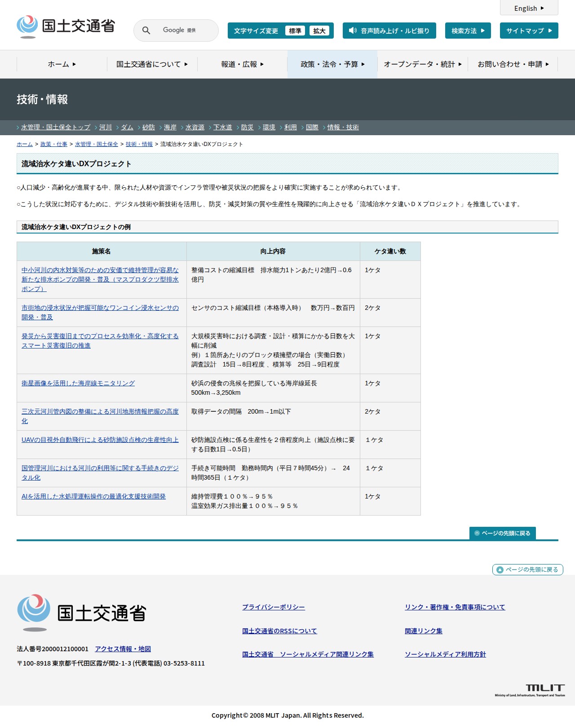Open the マスプロダクツ型排水ポンプ project link

point(100,279)
